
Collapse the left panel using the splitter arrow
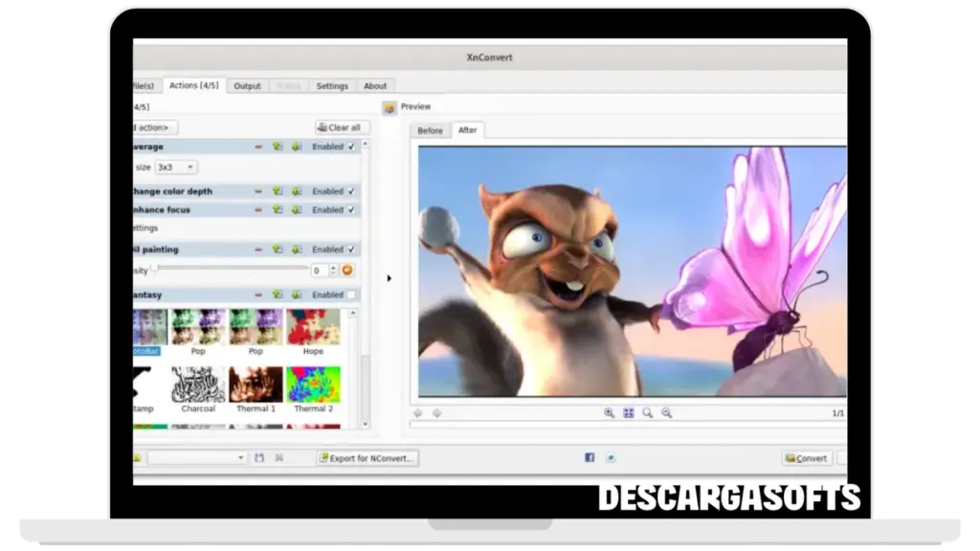click(x=389, y=278)
